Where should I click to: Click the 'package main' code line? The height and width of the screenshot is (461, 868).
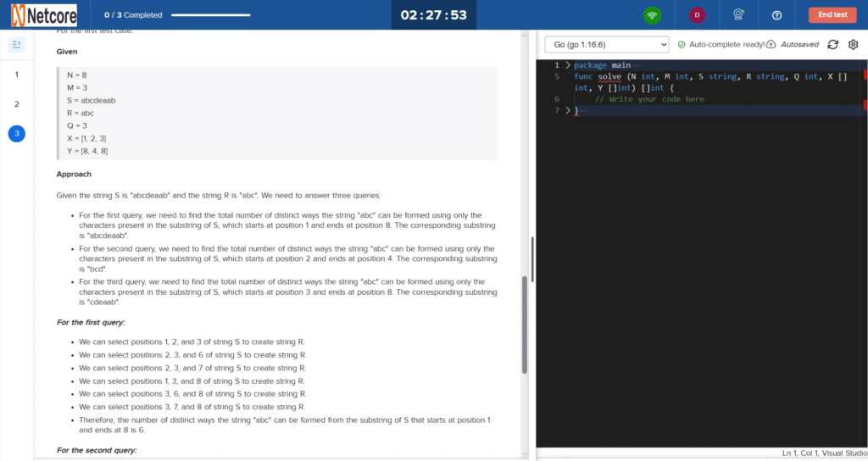603,65
